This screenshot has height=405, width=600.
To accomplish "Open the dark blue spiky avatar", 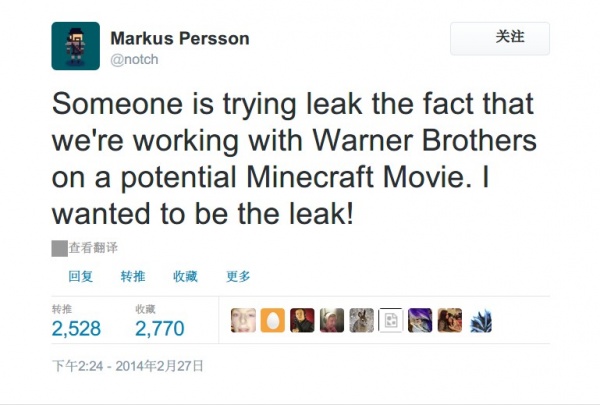I will (481, 321).
